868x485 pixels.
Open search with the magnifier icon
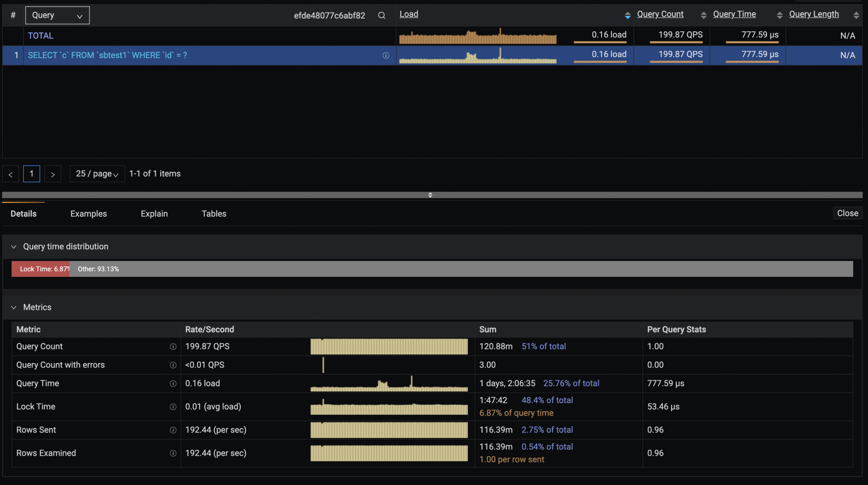[x=381, y=15]
